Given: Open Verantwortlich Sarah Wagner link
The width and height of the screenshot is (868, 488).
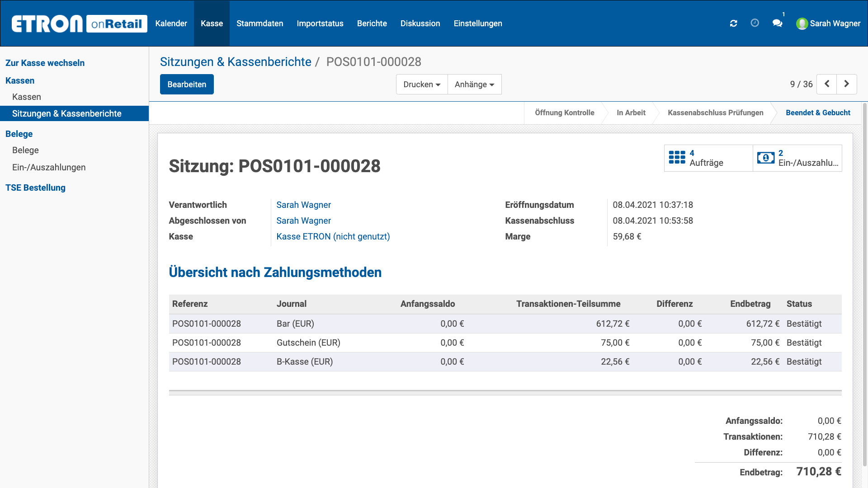Looking at the screenshot, I should tap(303, 205).
